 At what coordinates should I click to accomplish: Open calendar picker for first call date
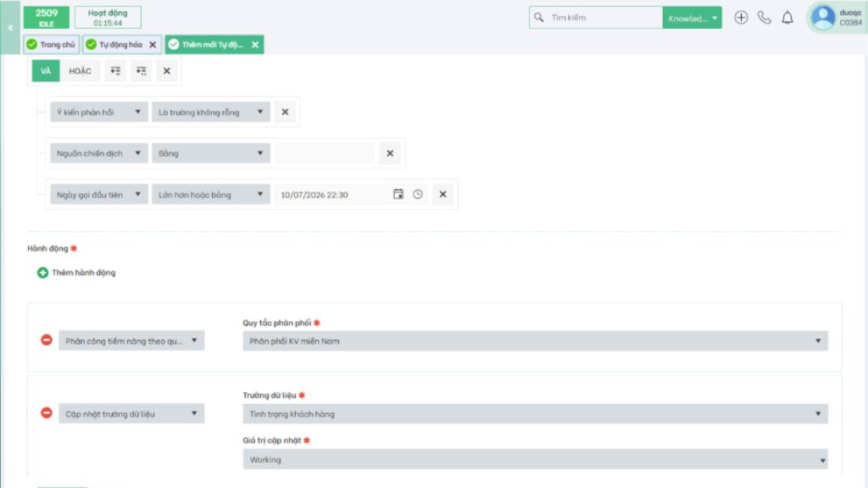tap(398, 194)
